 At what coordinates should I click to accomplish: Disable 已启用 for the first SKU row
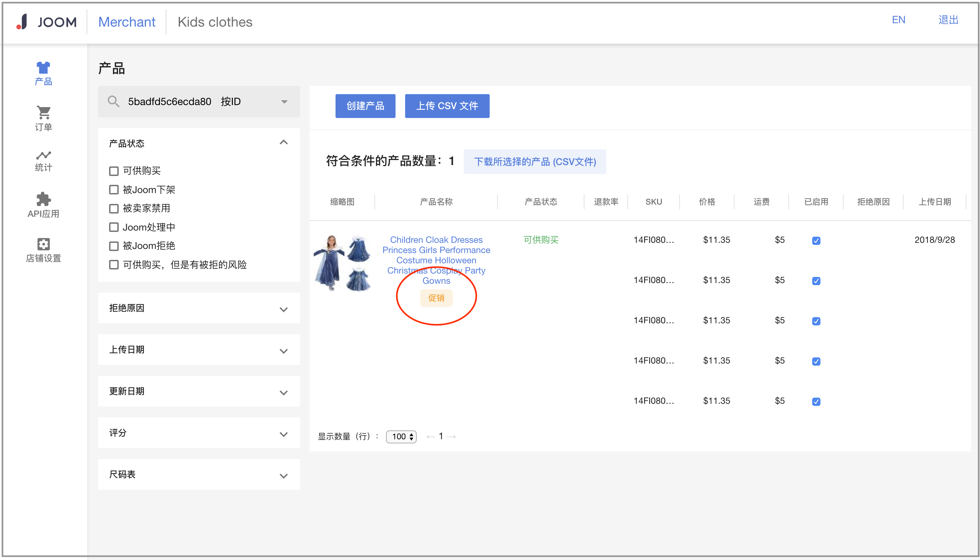click(816, 241)
